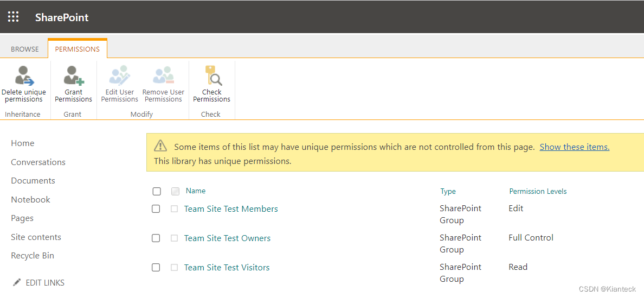644x297 pixels.
Task: Sort by the Type column header
Action: [448, 191]
